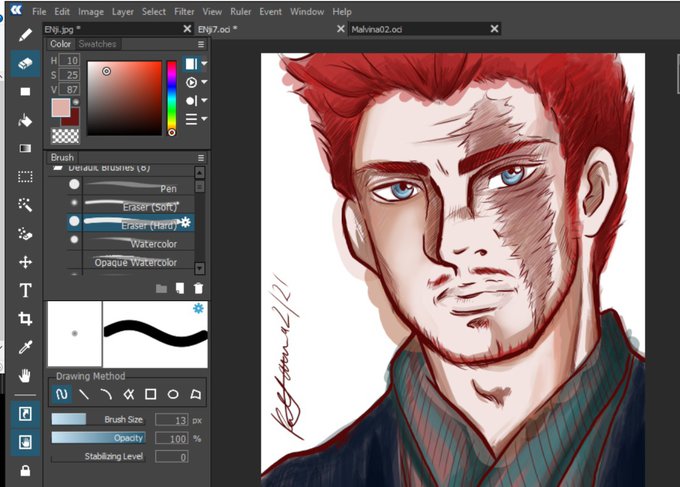Delete the selected brush with trash icon
The height and width of the screenshot is (487, 680).
(198, 288)
